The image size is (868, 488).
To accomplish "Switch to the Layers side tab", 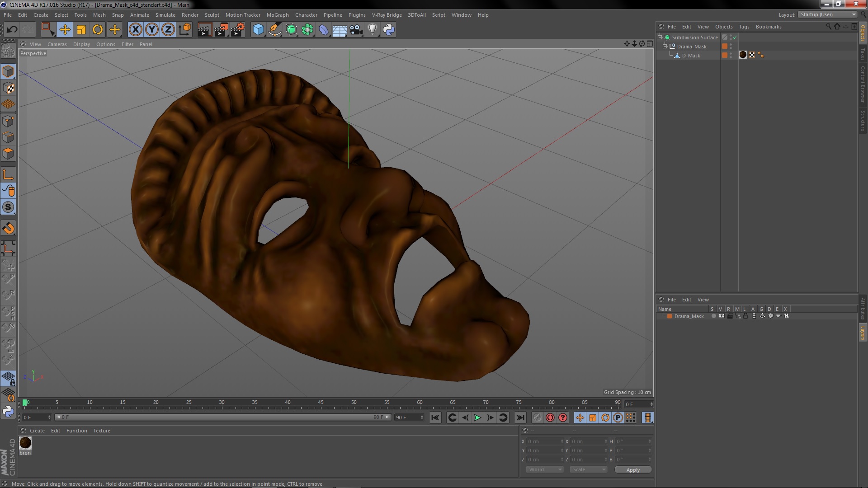I will tap(863, 333).
